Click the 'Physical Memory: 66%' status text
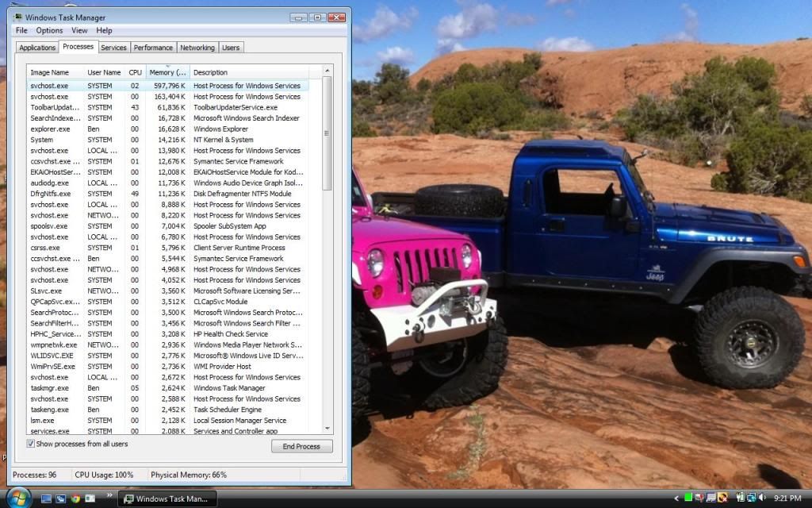The image size is (812, 508). tap(189, 475)
